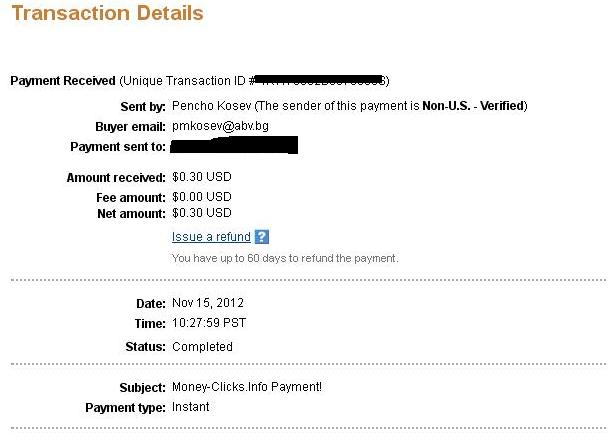
Task: Click the redacted Unique Transaction ID
Action: pyautogui.click(x=323, y=80)
